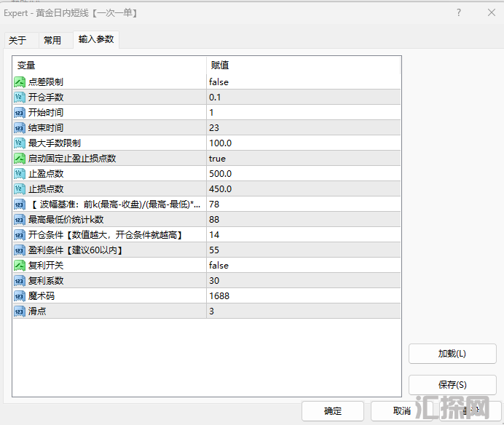The width and height of the screenshot is (504, 425).
Task: Click the icon beside 滑点 parameter
Action: pos(20,311)
